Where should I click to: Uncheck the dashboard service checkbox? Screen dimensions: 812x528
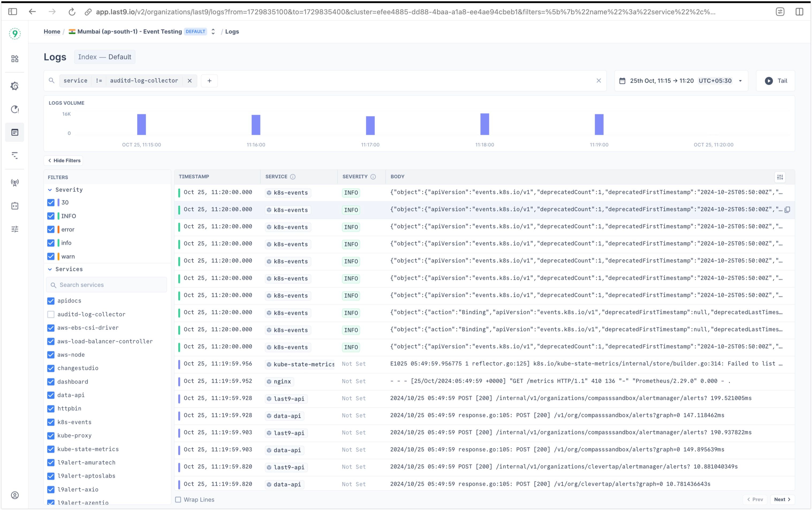pos(51,382)
